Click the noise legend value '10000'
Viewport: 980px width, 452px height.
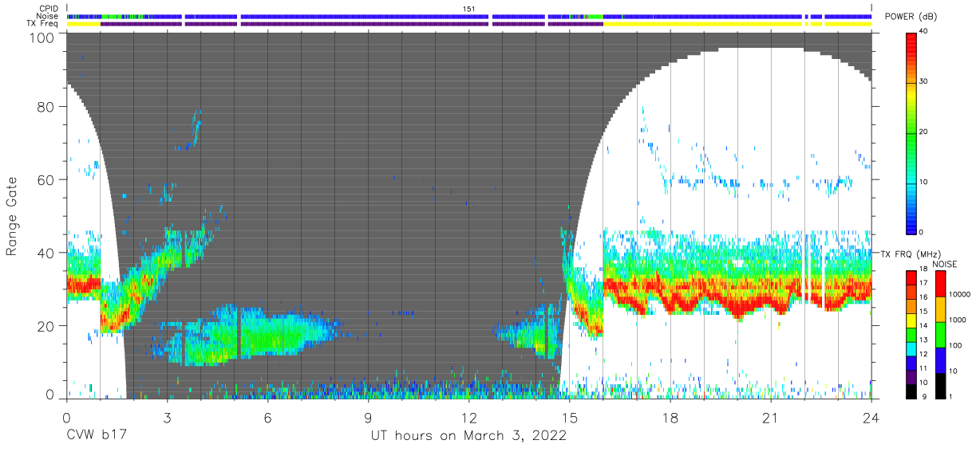click(959, 295)
